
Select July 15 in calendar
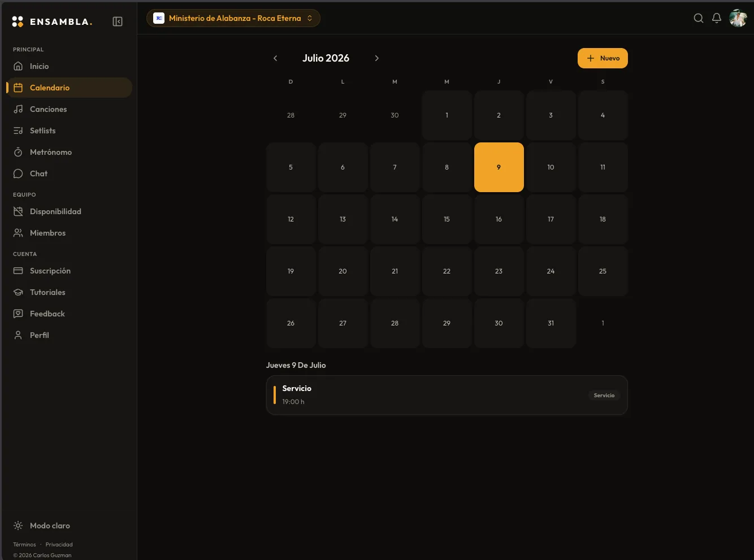447,219
